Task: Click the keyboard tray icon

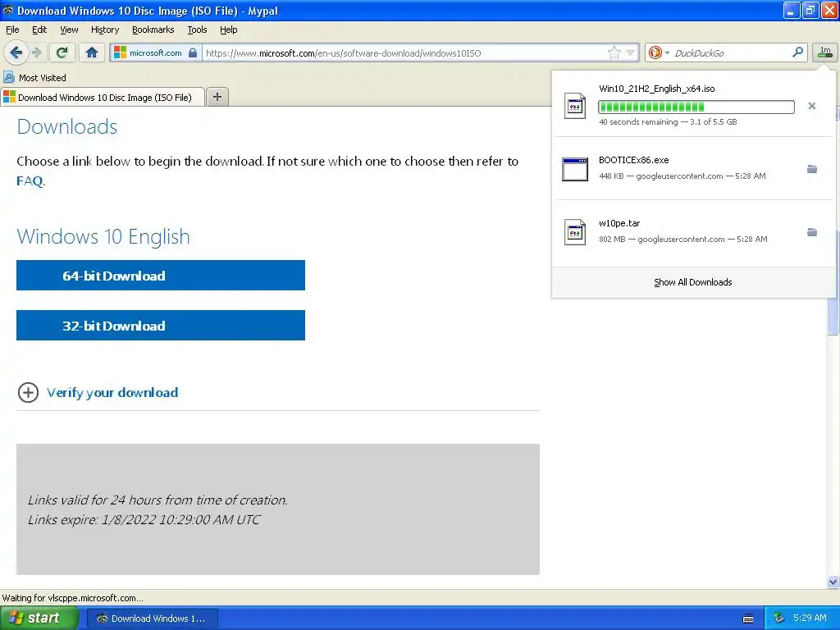Action: pyautogui.click(x=748, y=619)
